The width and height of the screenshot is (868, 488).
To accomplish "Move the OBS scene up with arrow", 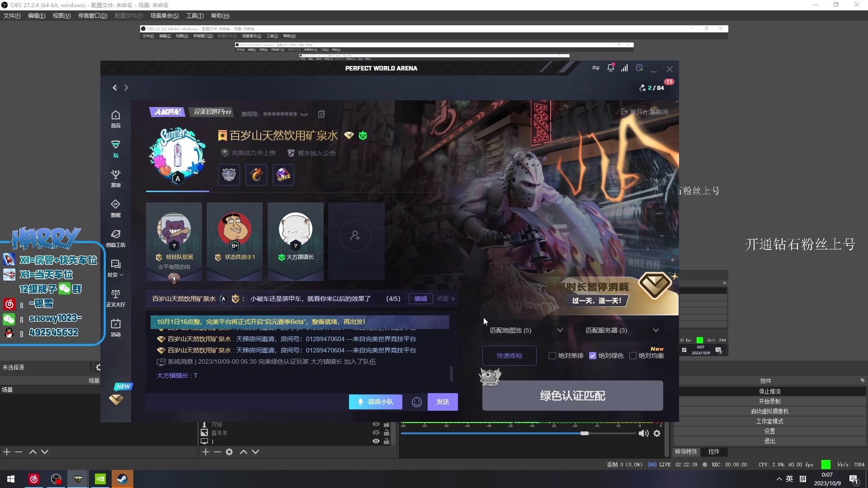I will click(33, 452).
